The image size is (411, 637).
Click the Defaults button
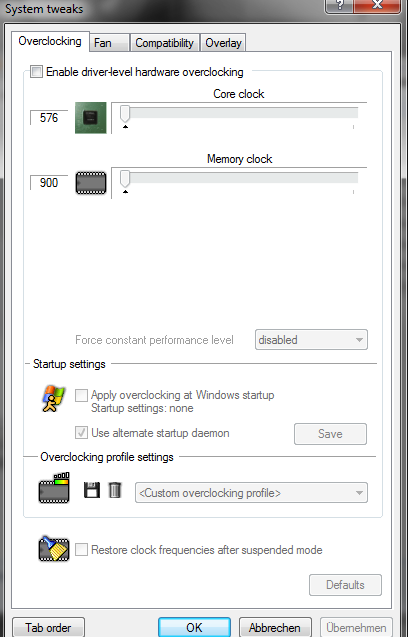(x=345, y=585)
